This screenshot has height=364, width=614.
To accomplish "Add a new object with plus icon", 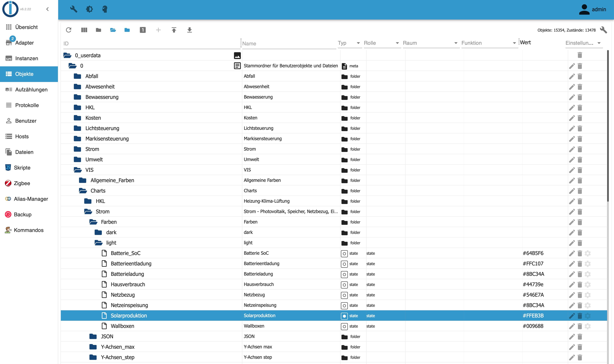I will click(158, 30).
